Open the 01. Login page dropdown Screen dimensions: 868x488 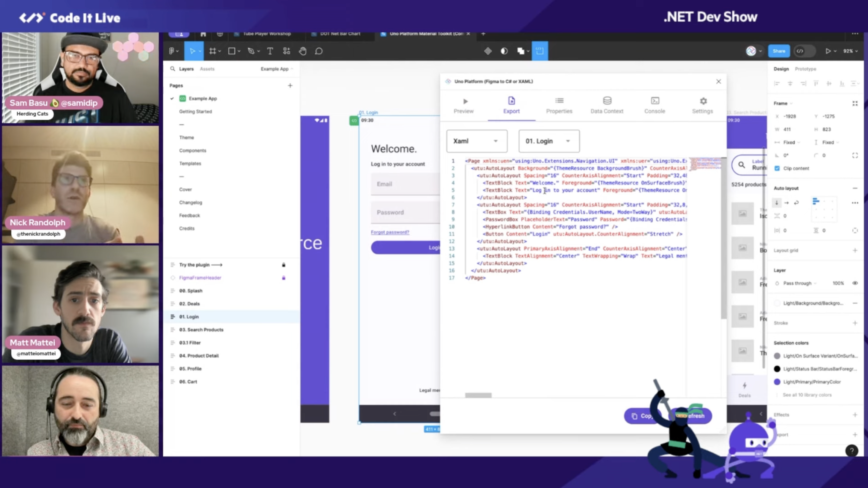point(549,141)
